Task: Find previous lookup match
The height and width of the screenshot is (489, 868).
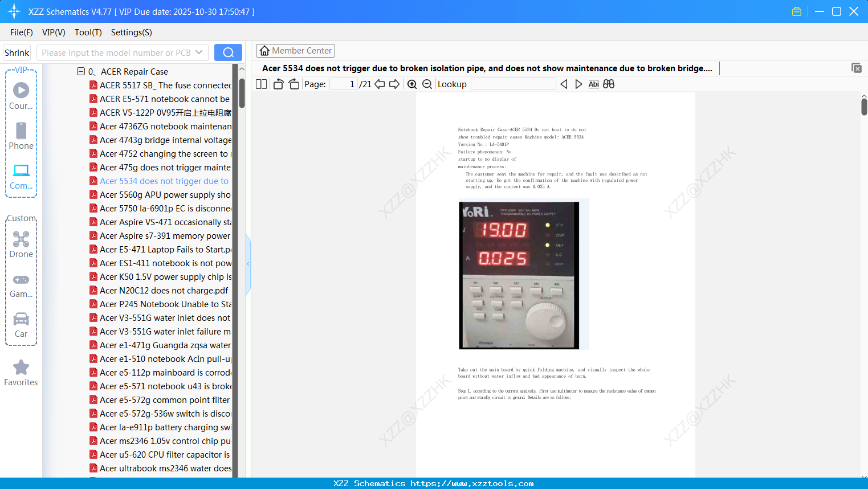Action: coord(564,84)
